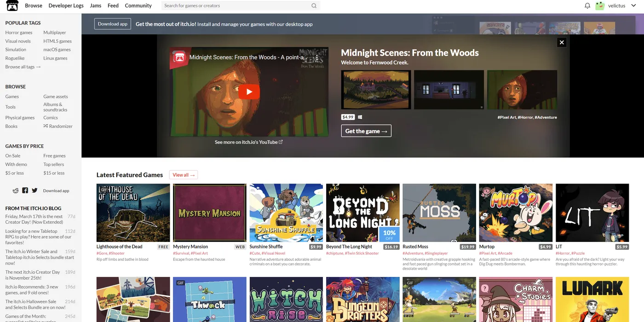This screenshot has width=644, height=322.
Task: Read the Creator Day March 17th post
Action: click(x=34, y=219)
